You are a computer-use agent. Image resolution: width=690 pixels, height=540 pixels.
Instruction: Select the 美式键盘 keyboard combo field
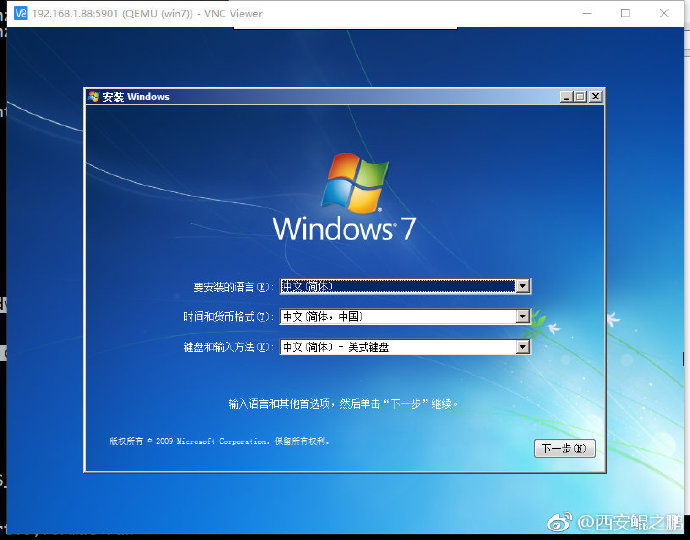coord(405,347)
